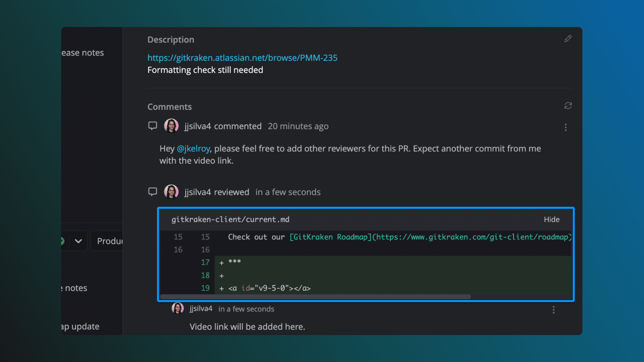Click the avatar next to the Video link comment
Image resolution: width=644 pixels, height=362 pixels.
pos(178,308)
